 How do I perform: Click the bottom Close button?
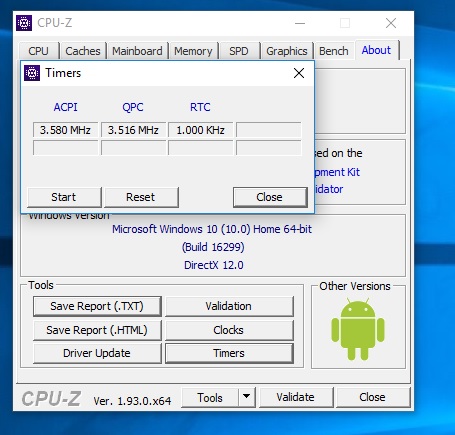click(x=373, y=397)
